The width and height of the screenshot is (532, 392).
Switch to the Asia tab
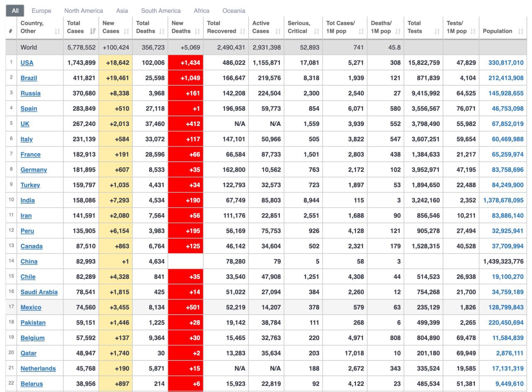click(x=122, y=11)
